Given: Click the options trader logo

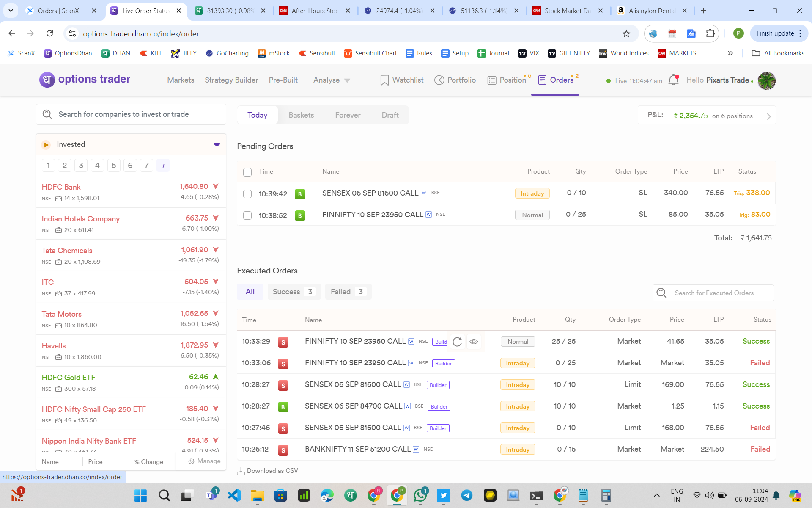Looking at the screenshot, I should click(x=85, y=80).
